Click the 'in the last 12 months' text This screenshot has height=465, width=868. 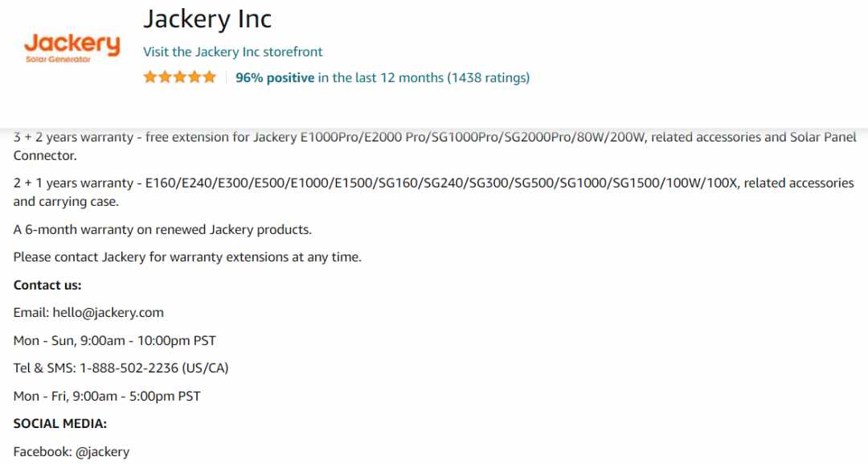(x=381, y=77)
